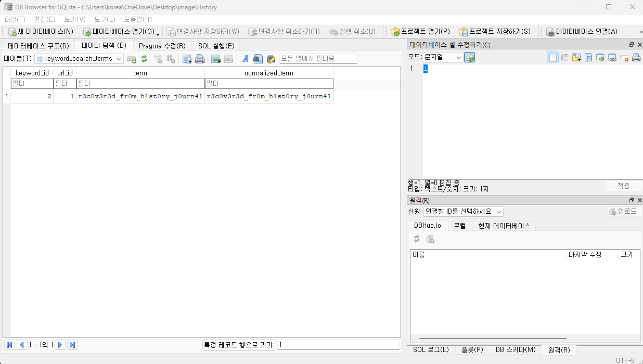Click the font format 'A' icon

(246, 59)
